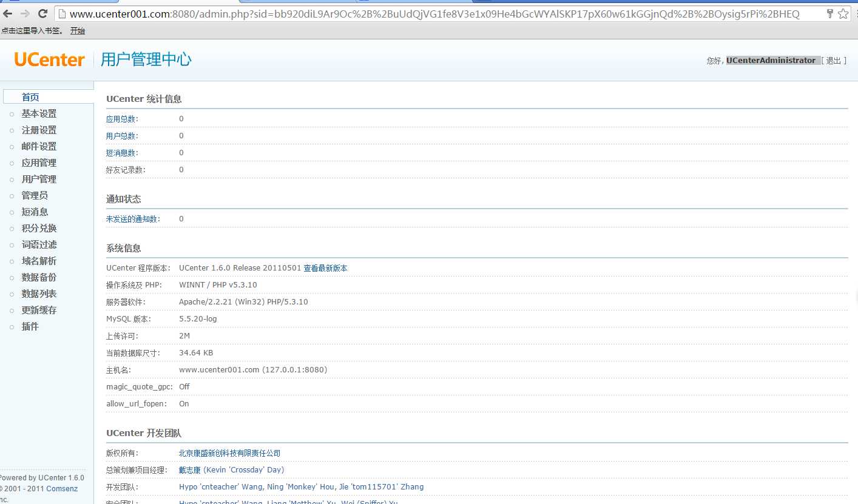Image resolution: width=858 pixels, height=504 pixels.
Task: Open 管理员 in the sidebar
Action: pyautogui.click(x=35, y=195)
